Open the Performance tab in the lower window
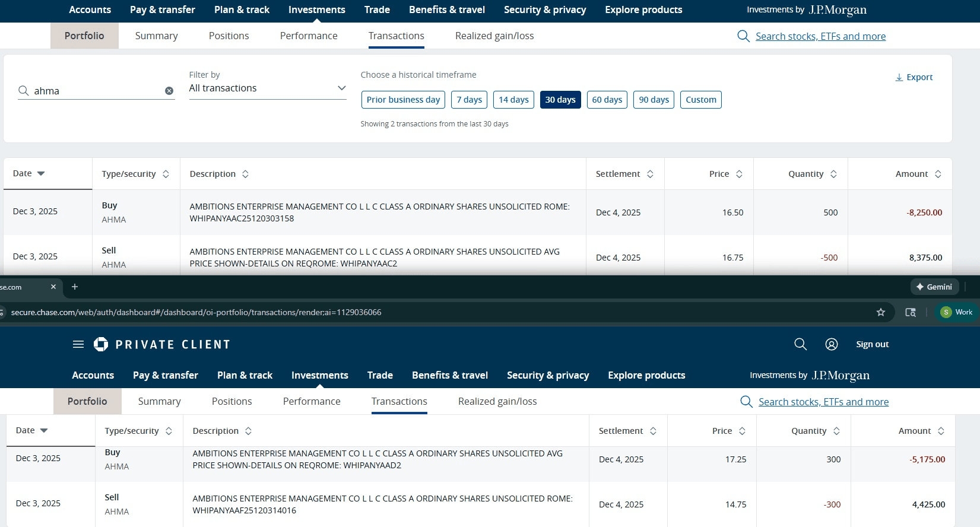980x527 pixels. 312,401
